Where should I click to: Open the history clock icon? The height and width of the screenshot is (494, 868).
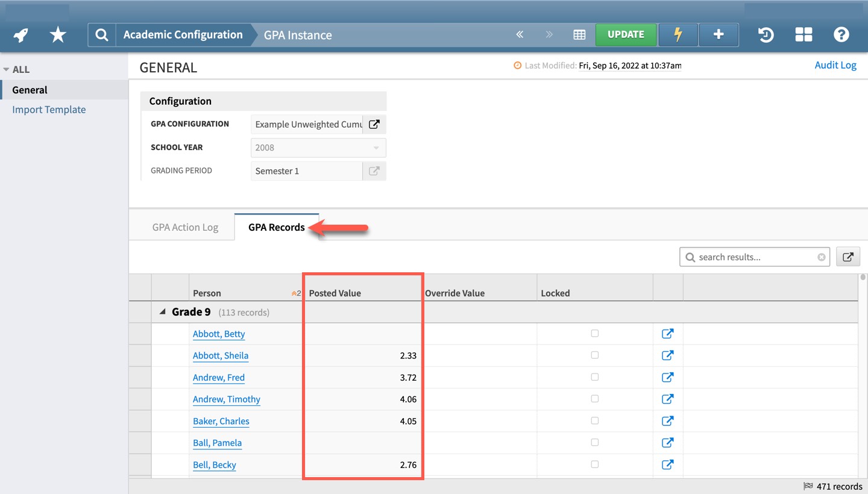766,35
